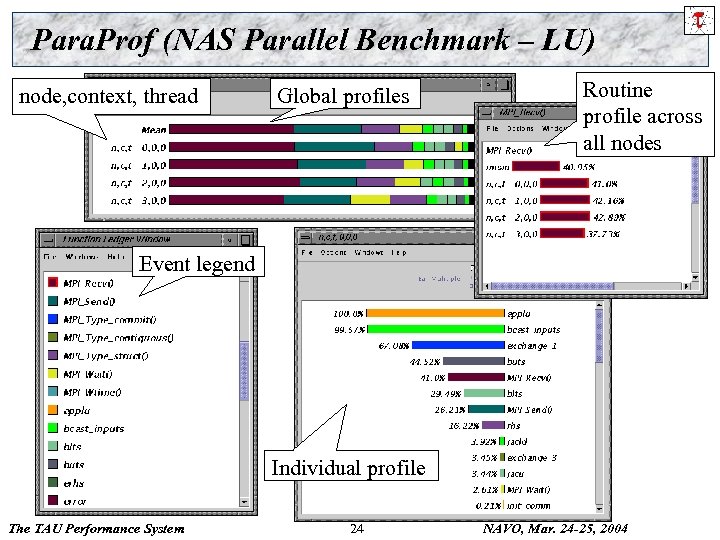Open File menu in n,c,t 0,0,0 window
This screenshot has height=540, width=720.
[x=307, y=252]
